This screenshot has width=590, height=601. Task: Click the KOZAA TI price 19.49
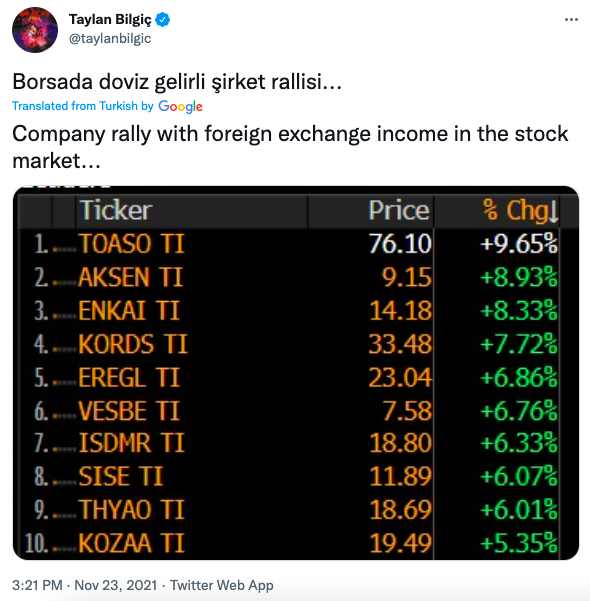(x=401, y=543)
